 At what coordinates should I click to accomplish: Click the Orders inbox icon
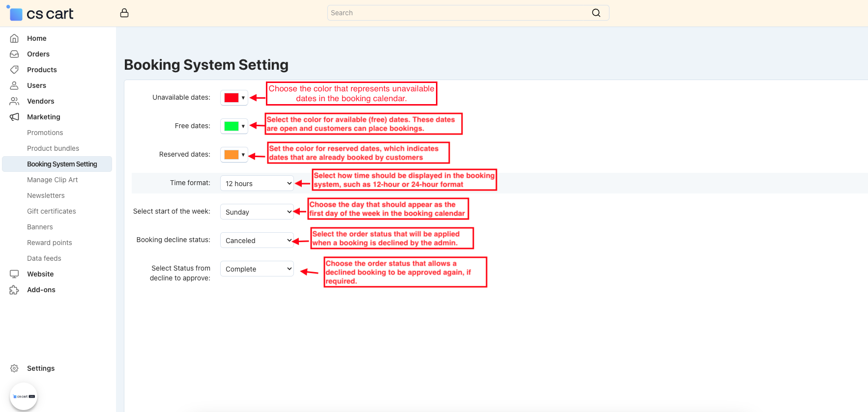pyautogui.click(x=14, y=54)
